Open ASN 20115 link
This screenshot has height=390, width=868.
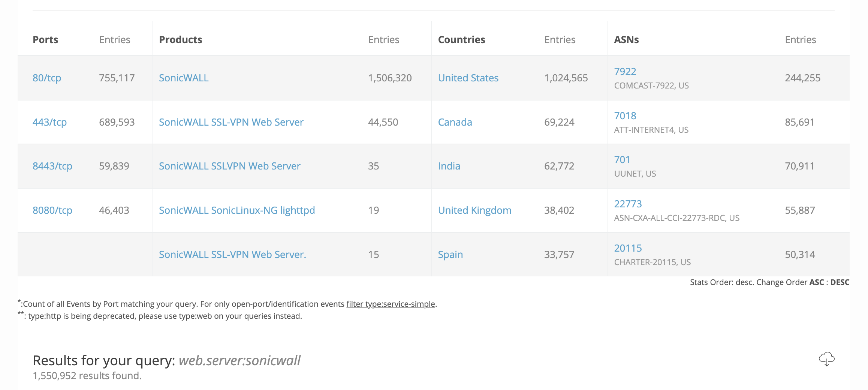[628, 248]
